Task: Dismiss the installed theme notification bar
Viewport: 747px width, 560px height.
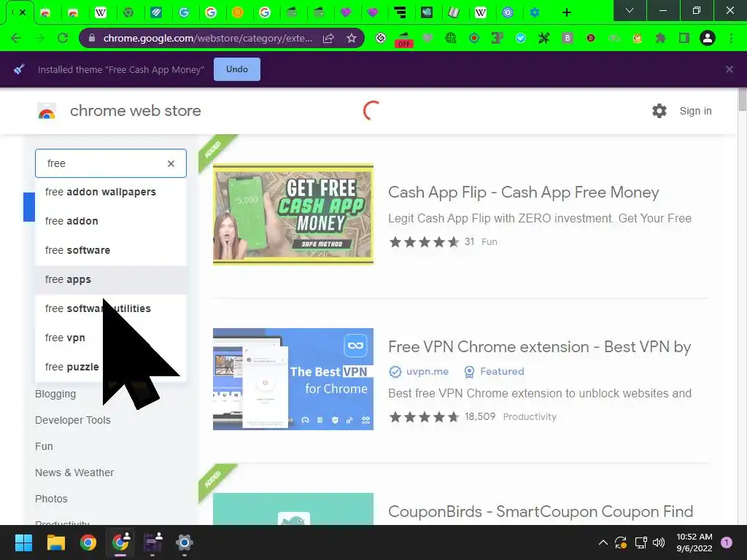Action: (729, 69)
